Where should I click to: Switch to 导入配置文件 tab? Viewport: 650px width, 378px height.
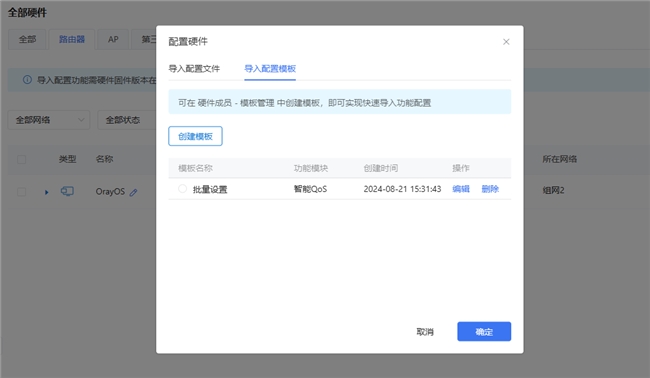click(x=194, y=69)
